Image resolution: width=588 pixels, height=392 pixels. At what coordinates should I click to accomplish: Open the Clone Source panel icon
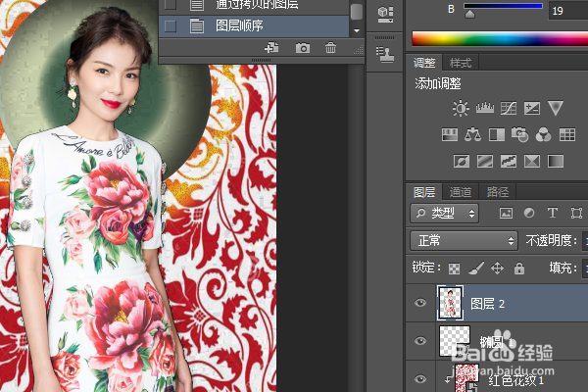click(x=385, y=54)
